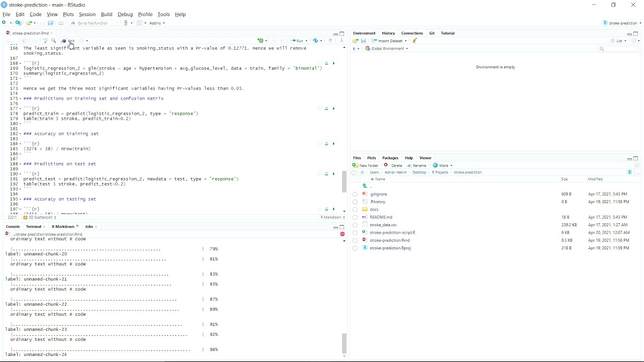The image size is (644, 362).
Task: Click the red stop button in console
Action: pos(342,234)
